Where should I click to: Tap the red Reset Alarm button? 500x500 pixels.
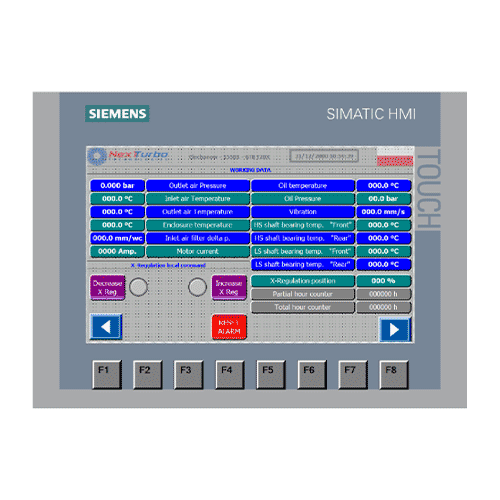click(229, 327)
